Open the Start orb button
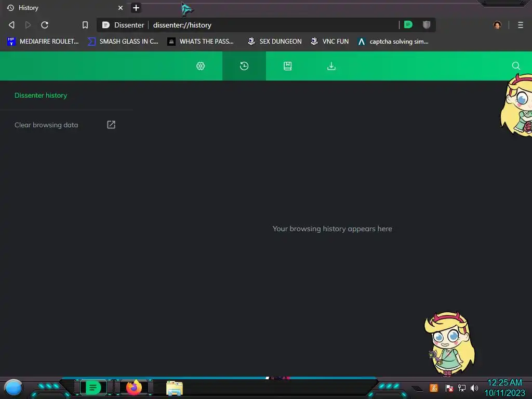The image size is (532, 399). point(13,388)
